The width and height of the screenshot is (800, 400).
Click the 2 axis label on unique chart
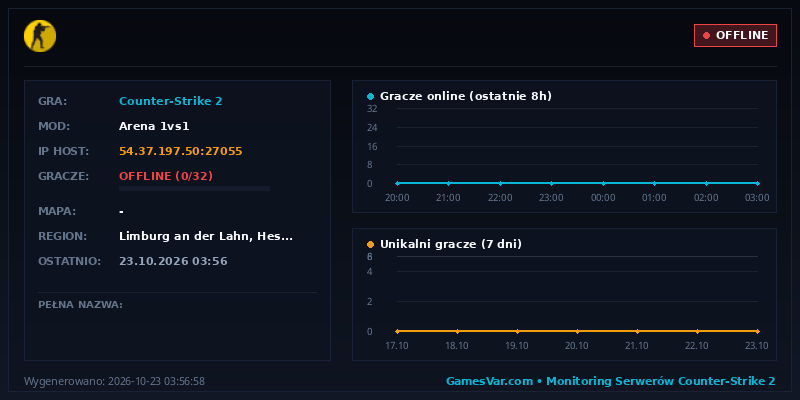(370, 302)
